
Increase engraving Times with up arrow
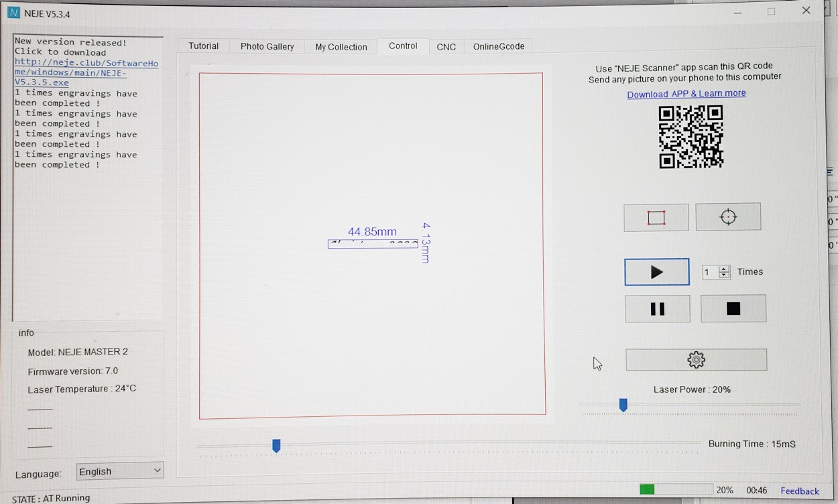(724, 269)
